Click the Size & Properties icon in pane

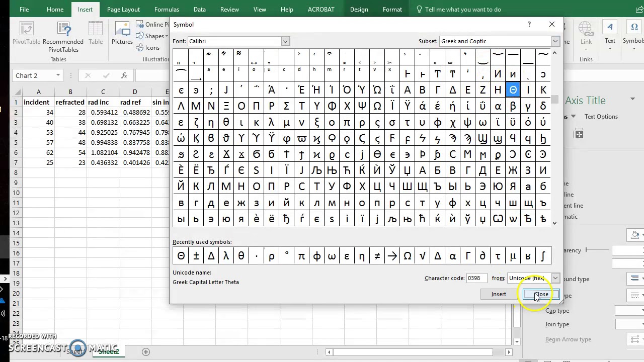tap(579, 133)
